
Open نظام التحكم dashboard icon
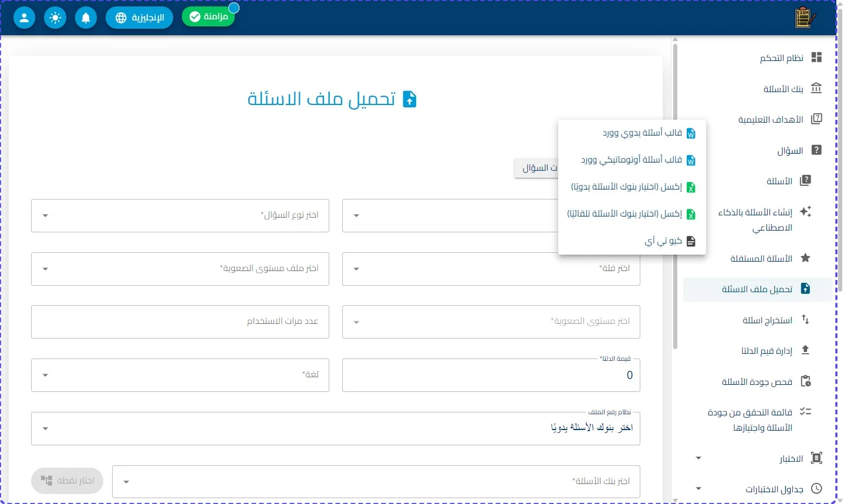tap(816, 57)
